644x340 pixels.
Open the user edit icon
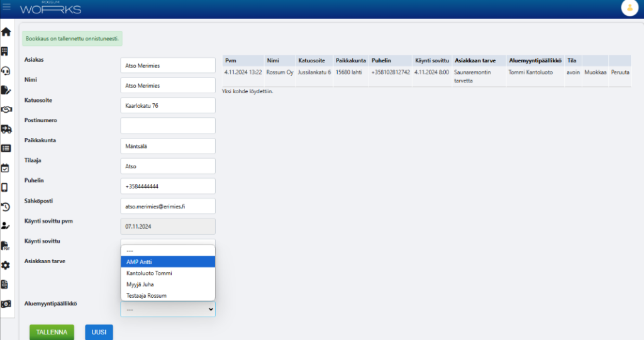point(6,225)
